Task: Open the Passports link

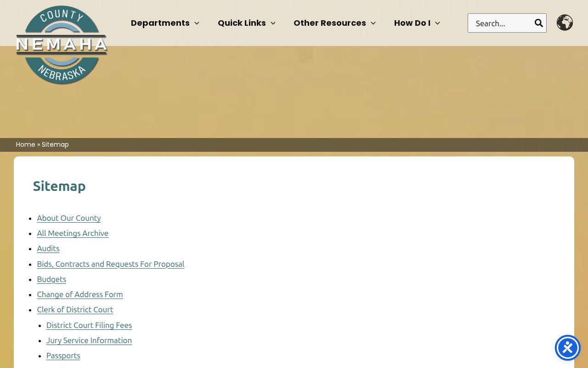Action: tap(63, 356)
